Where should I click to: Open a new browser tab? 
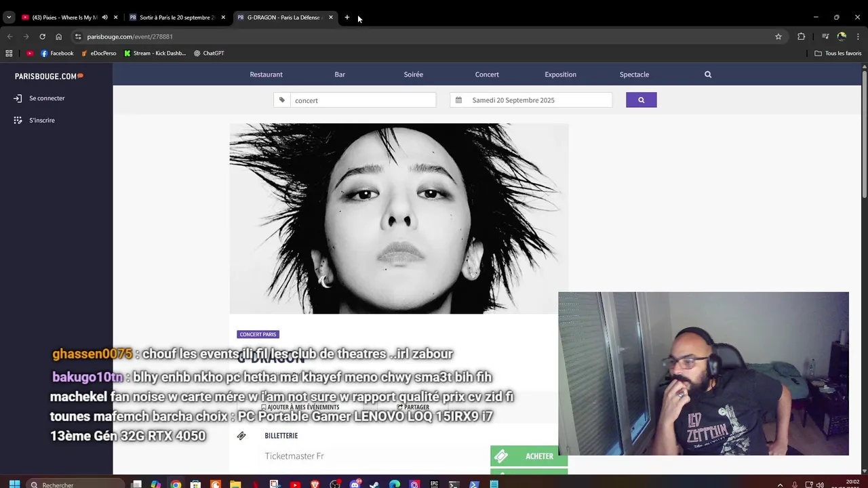(347, 18)
